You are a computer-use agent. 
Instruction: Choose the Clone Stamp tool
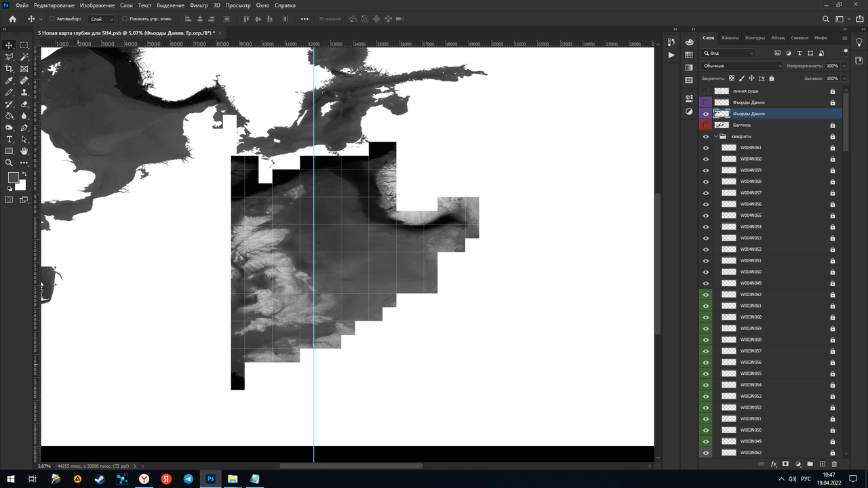24,92
